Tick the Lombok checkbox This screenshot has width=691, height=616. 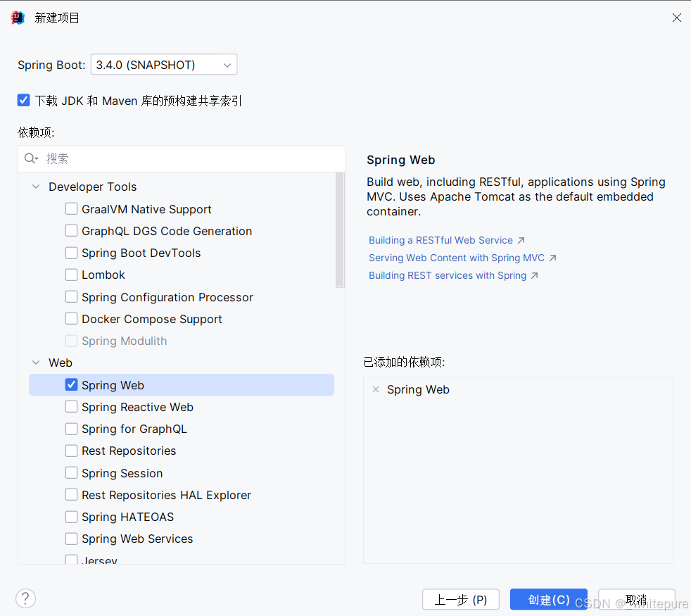(71, 275)
